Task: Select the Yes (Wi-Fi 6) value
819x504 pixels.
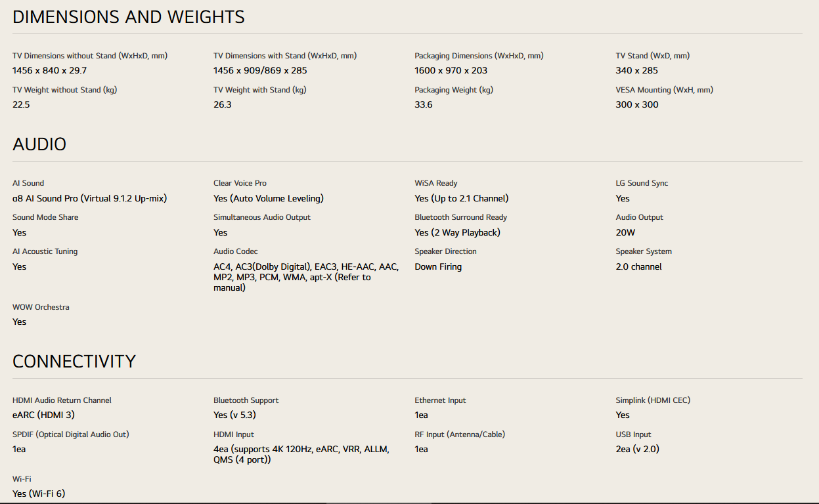Action: [39, 493]
